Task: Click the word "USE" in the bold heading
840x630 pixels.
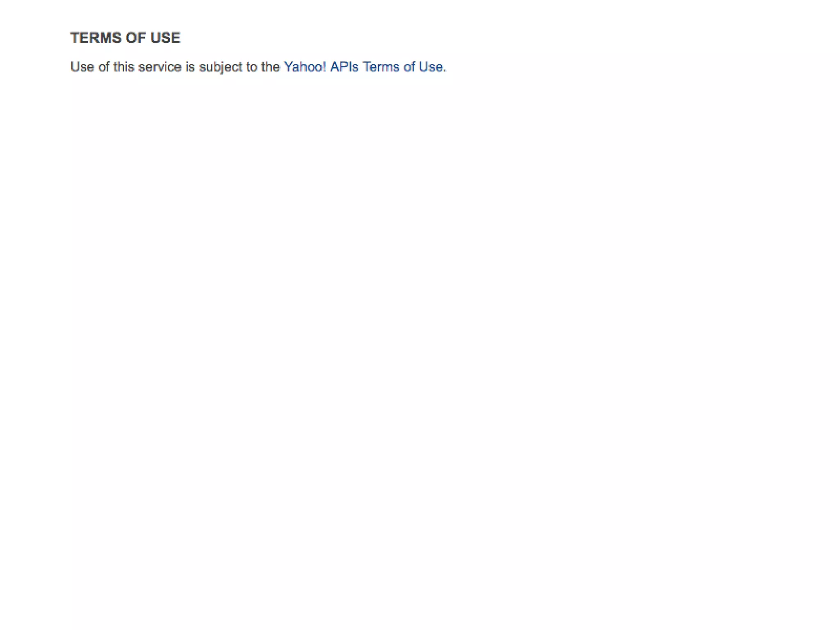Action: coord(165,38)
